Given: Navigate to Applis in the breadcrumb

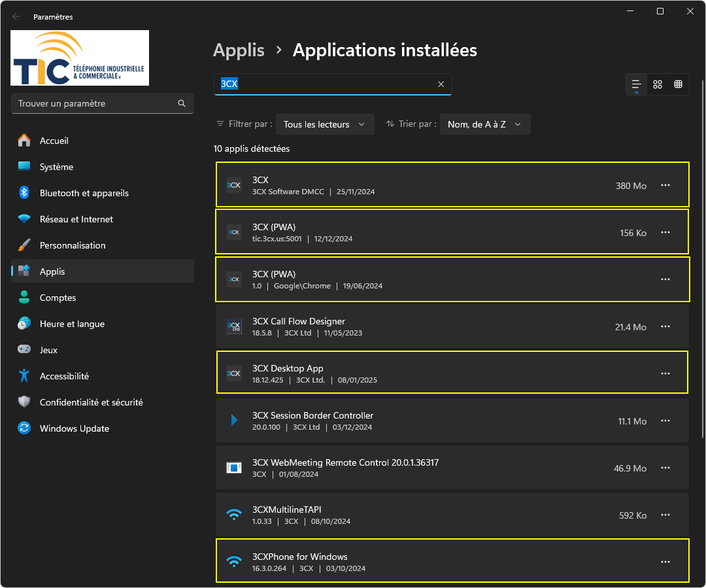Looking at the screenshot, I should pos(239,50).
